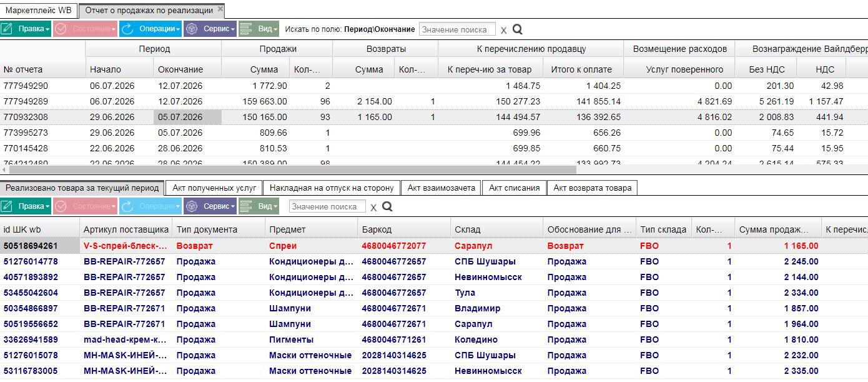Select report number 777949289
The image size is (868, 382).
click(x=26, y=101)
